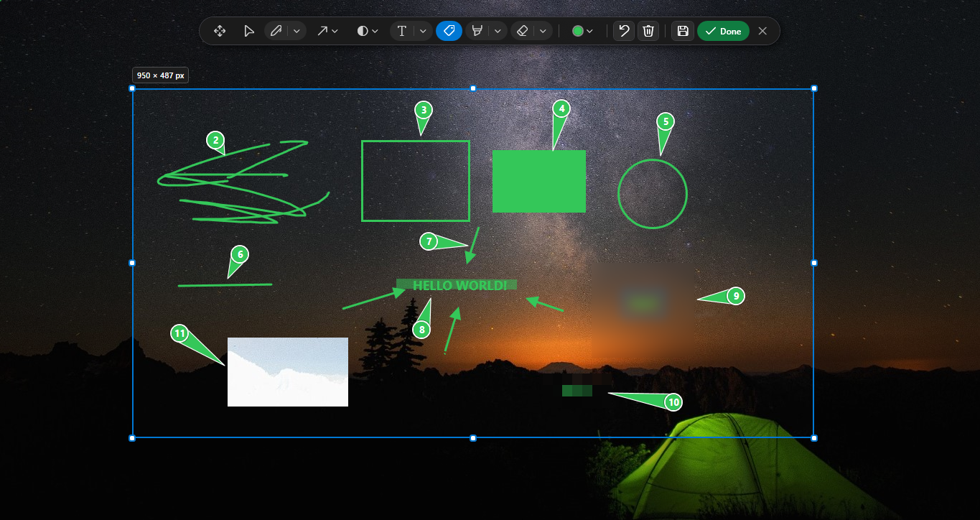The image size is (980, 520).
Task: Open the Pen tool options dropdown
Action: (x=297, y=31)
